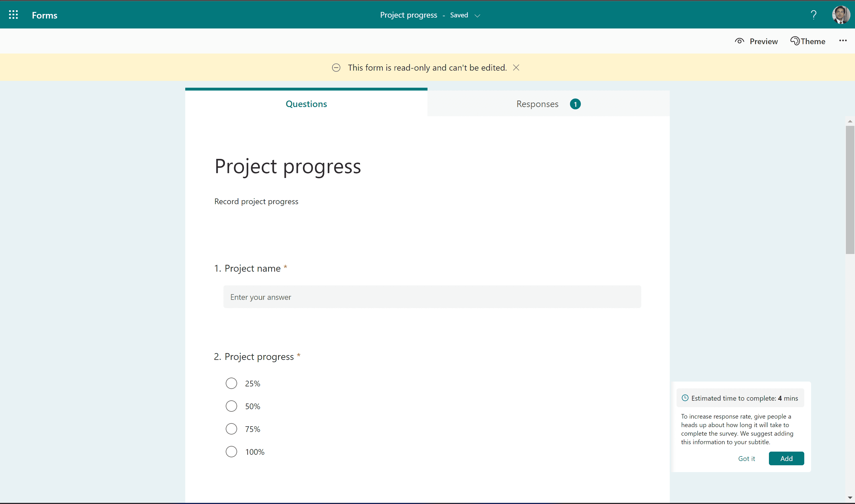Click the vertical scrollbar thumb
This screenshot has width=855, height=504.
pyautogui.click(x=850, y=190)
